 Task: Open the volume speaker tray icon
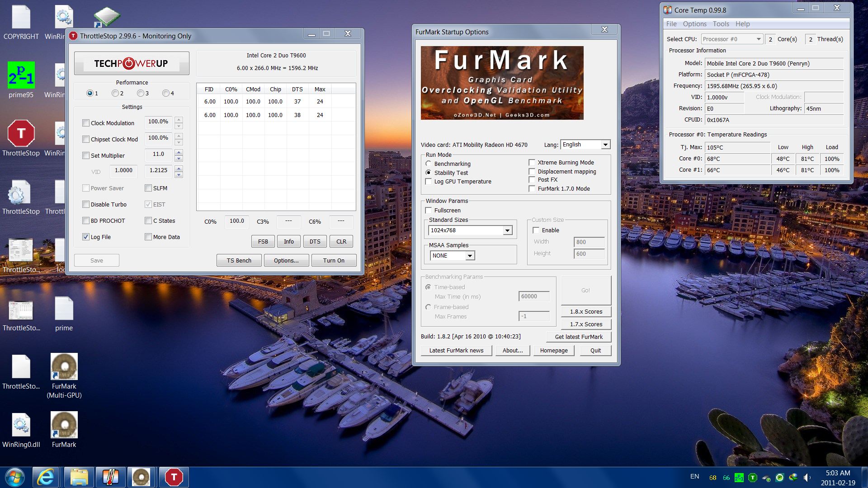pos(807,478)
